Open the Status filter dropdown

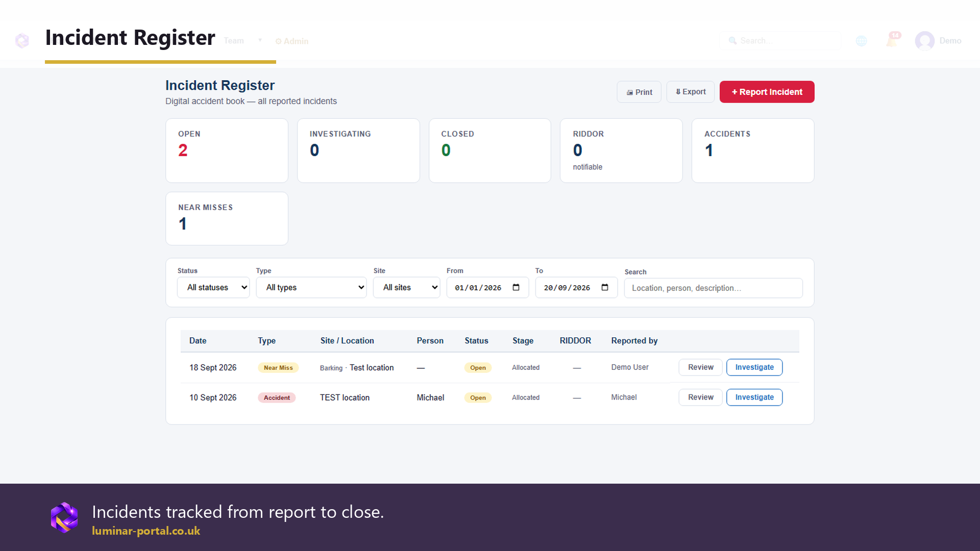point(213,287)
